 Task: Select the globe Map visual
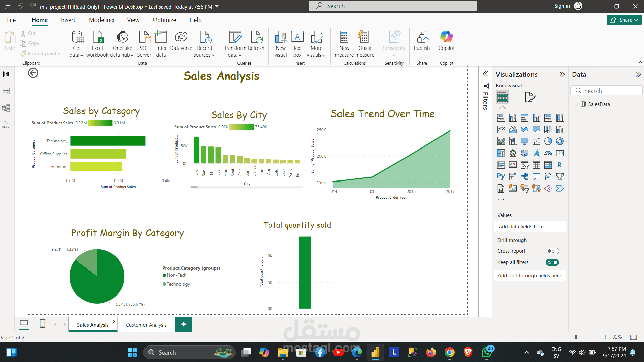coord(513,153)
